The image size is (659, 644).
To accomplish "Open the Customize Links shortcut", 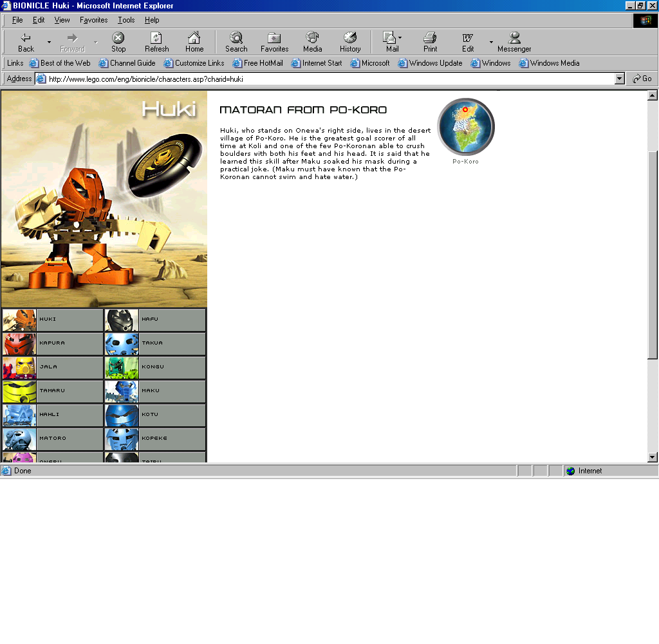I will (x=194, y=63).
